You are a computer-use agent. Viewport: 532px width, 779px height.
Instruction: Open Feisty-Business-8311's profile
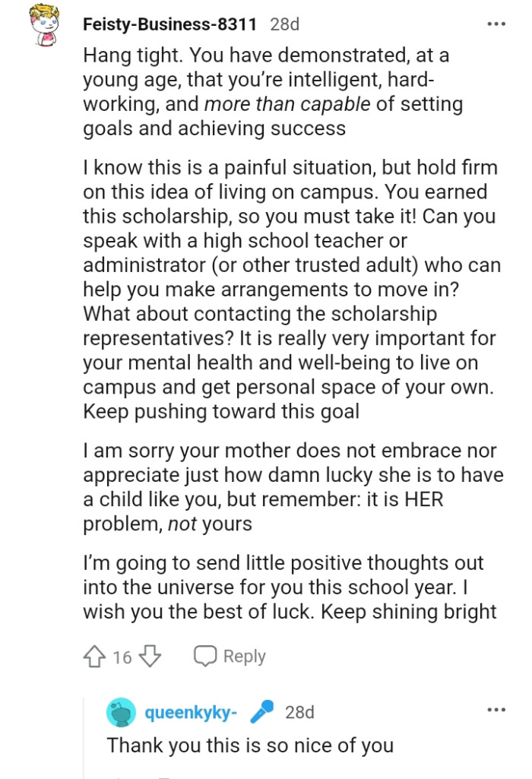pos(171,24)
